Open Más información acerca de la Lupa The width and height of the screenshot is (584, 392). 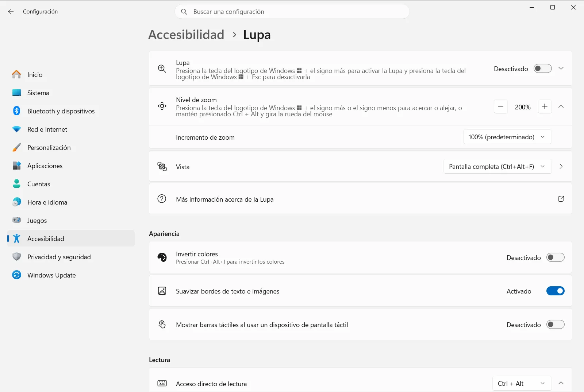(361, 199)
